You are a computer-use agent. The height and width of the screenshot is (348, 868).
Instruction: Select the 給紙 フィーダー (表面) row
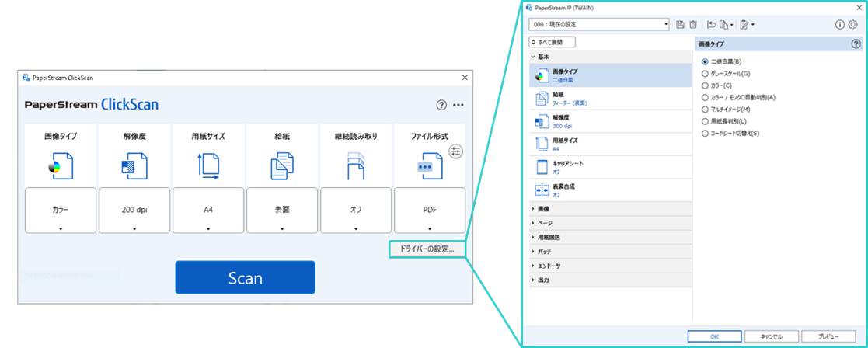pyautogui.click(x=611, y=99)
